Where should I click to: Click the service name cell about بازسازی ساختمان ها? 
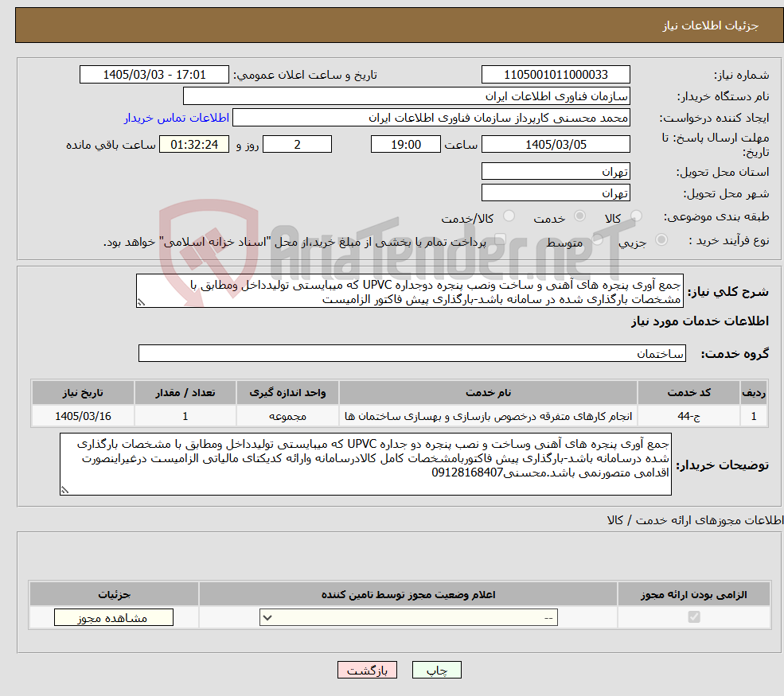(488, 416)
